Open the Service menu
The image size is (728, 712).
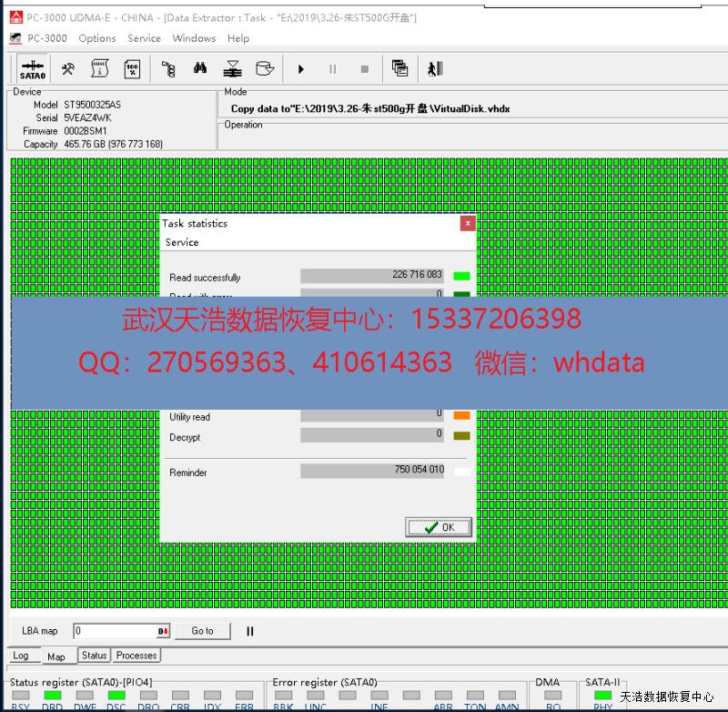pos(144,38)
